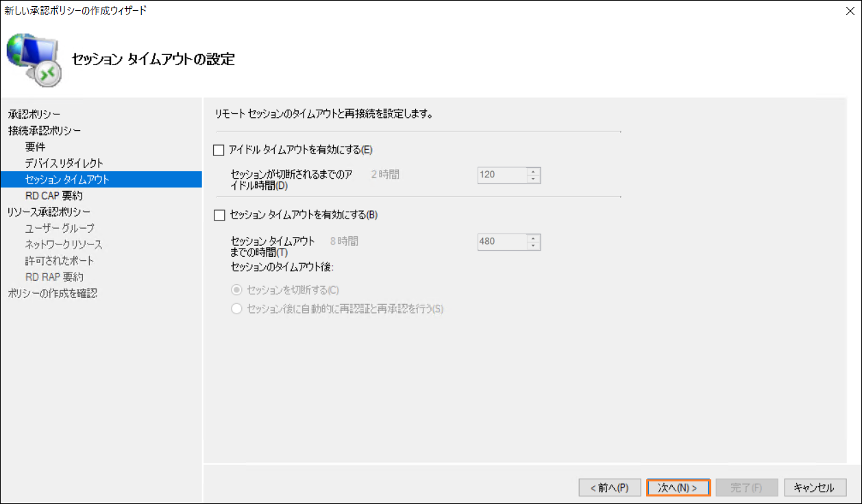Open the 要件 step in sidebar

pyautogui.click(x=35, y=147)
